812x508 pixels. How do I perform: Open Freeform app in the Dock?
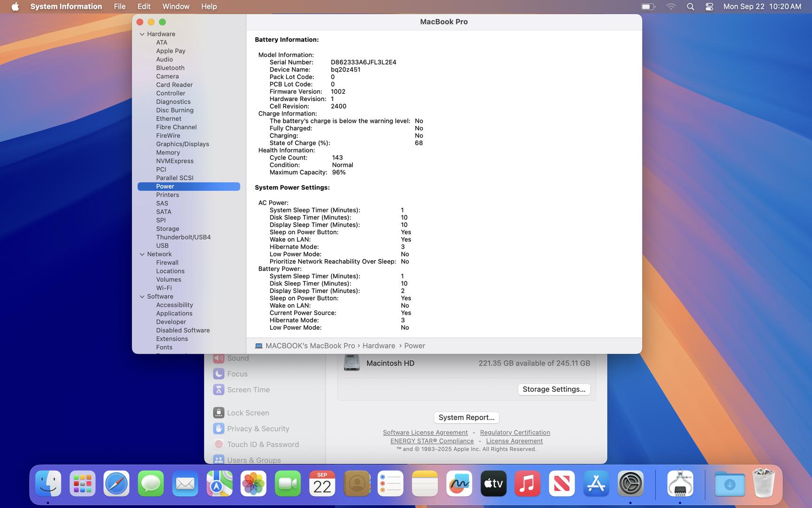[x=459, y=484]
